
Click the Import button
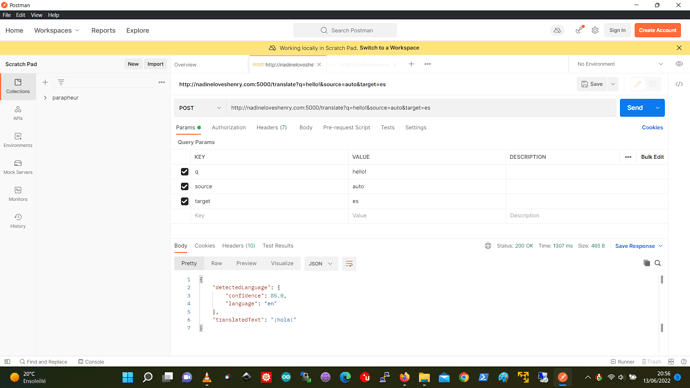155,64
